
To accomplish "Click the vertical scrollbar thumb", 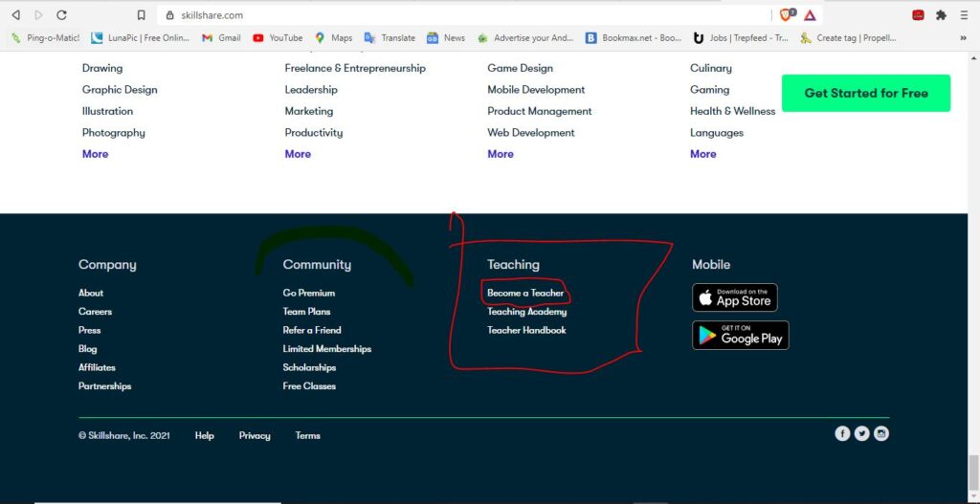I will pos(973,473).
